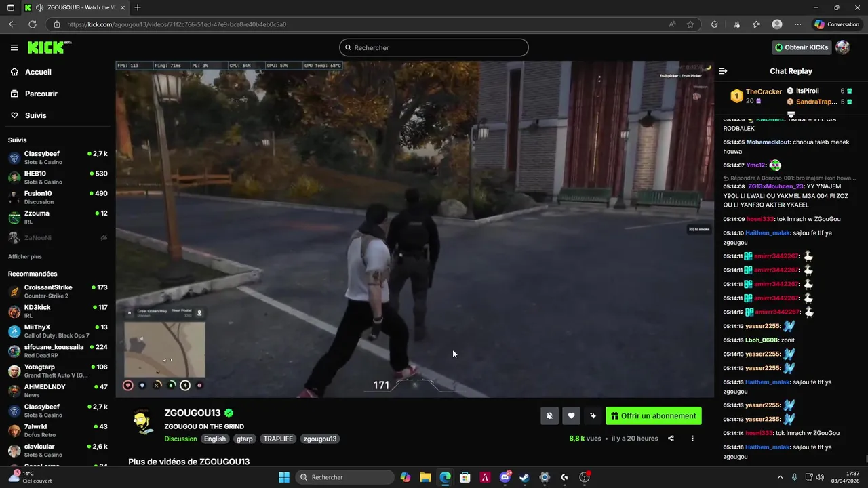Open the sifouane_koussaila recommended channel
This screenshot has height=488, width=868.
tap(58, 351)
